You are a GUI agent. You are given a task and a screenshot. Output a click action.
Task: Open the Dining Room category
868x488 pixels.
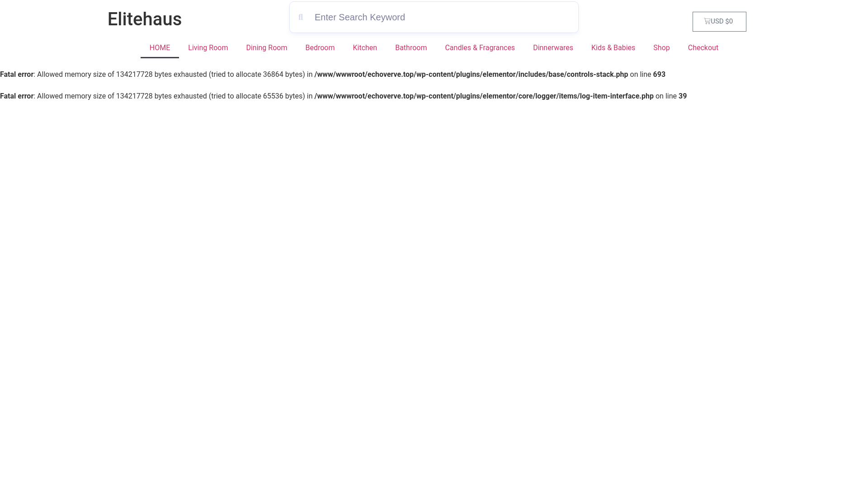click(267, 48)
